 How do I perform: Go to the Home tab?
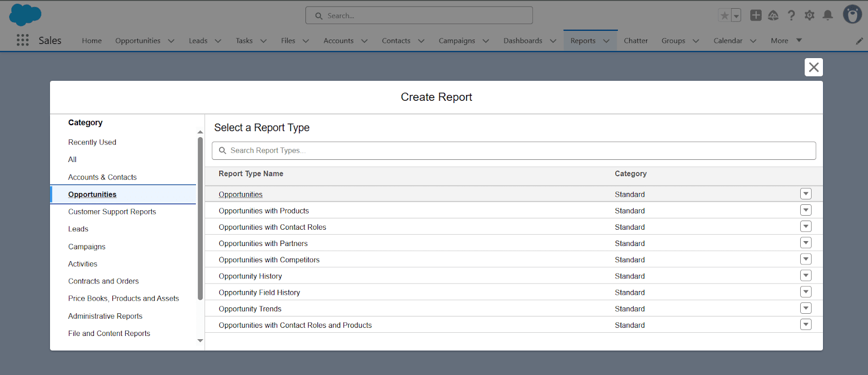click(92, 41)
